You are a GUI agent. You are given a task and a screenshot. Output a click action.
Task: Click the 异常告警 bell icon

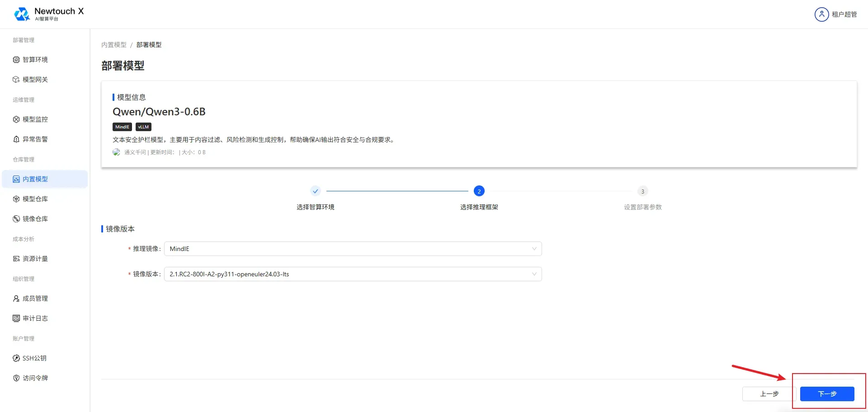pyautogui.click(x=16, y=139)
